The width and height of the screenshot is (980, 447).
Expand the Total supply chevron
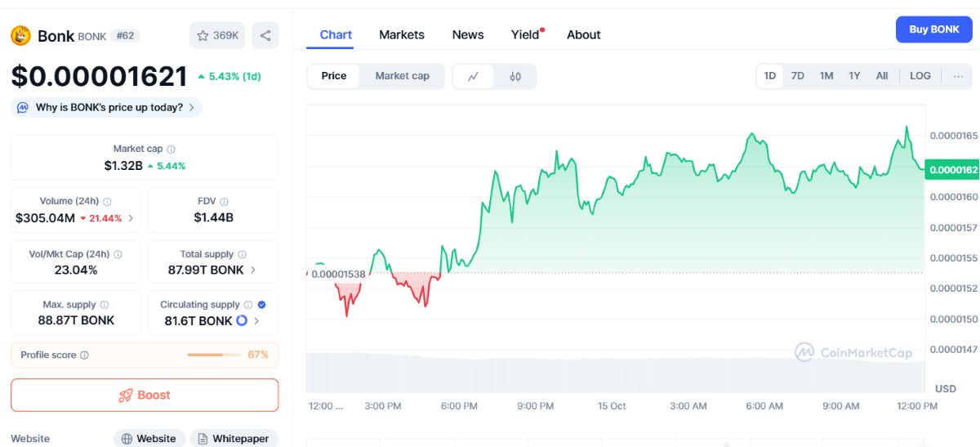[252, 270]
